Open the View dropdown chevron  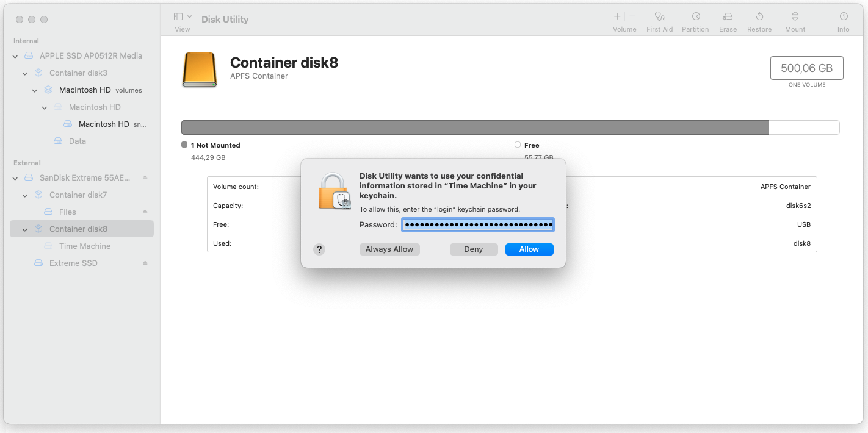click(x=189, y=16)
